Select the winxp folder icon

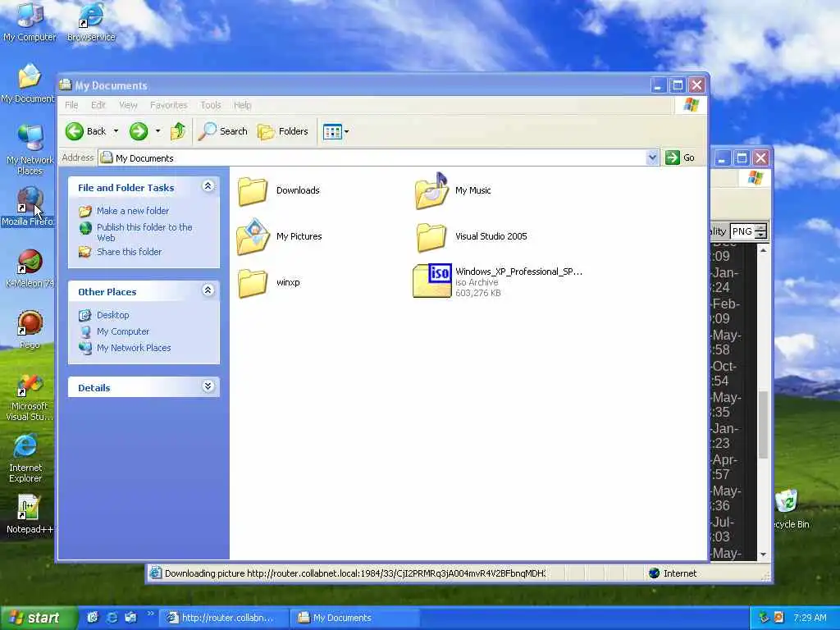[x=253, y=283]
